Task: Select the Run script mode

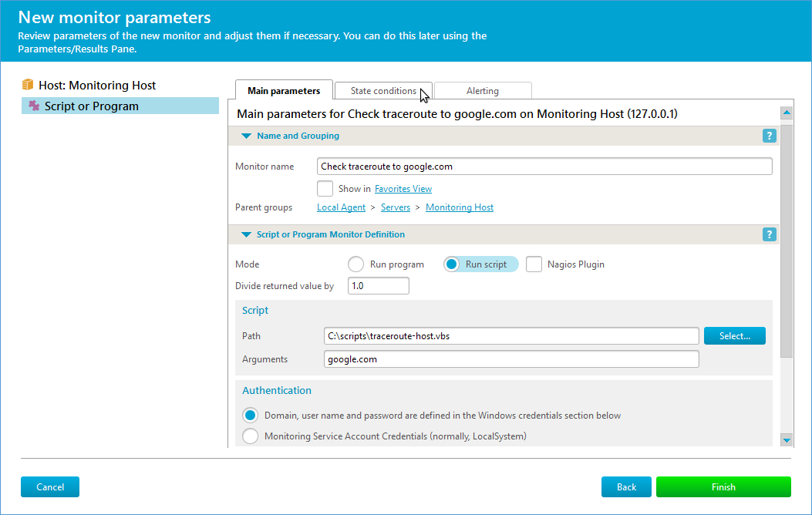Action: [452, 264]
